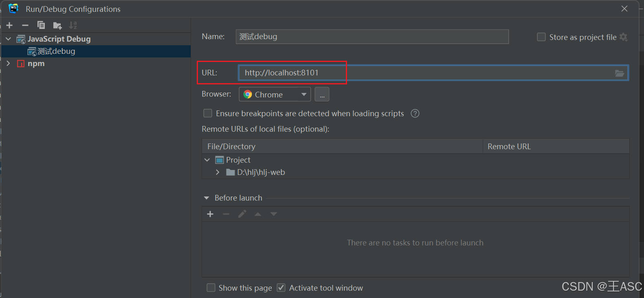The height and width of the screenshot is (298, 644).
Task: Add a Before launch task with plus
Action: pos(210,214)
